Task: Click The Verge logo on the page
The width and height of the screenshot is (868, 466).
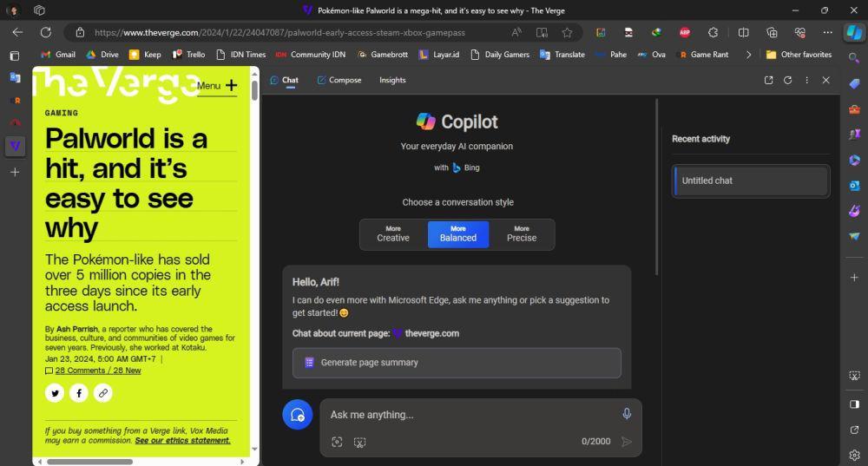Action: pyautogui.click(x=115, y=84)
